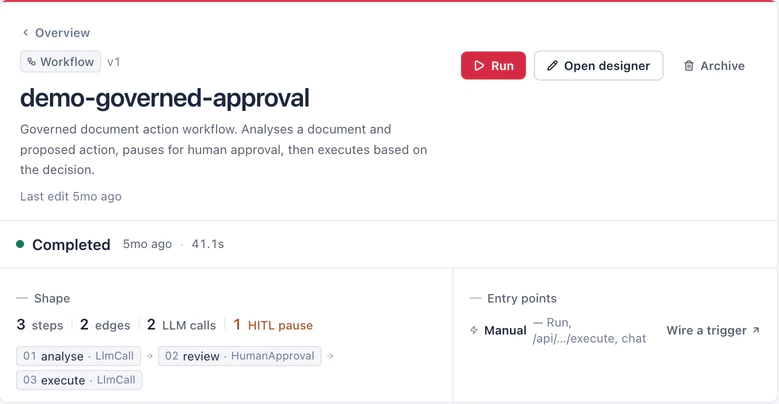The image size is (779, 404).
Task: Click the Last edit 5mo ago text
Action: click(71, 196)
